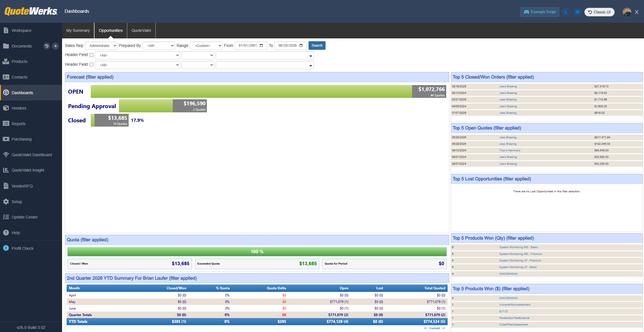This screenshot has height=332, width=644.
Task: Click the Profit Check alert icon
Action: 6,248
